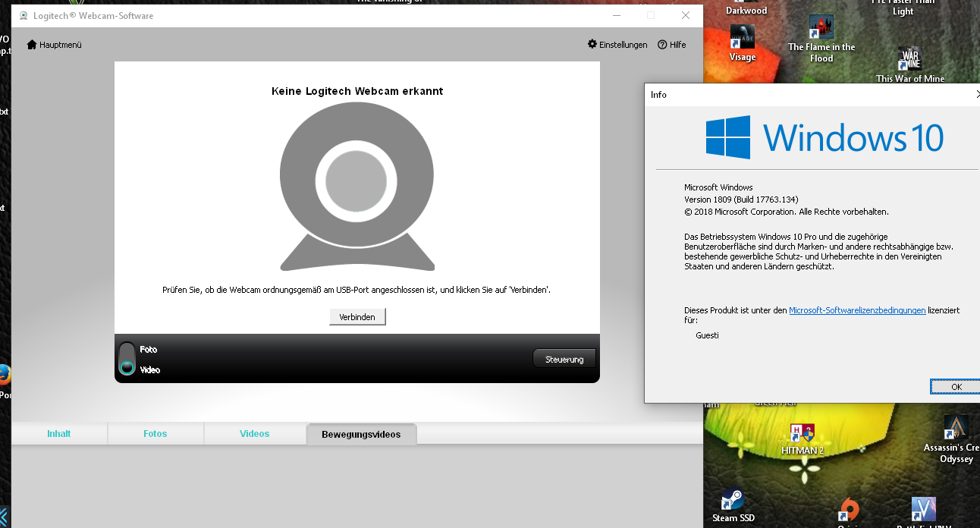Open the Steam SSD folder icon
This screenshot has height=528, width=980.
pos(732,497)
